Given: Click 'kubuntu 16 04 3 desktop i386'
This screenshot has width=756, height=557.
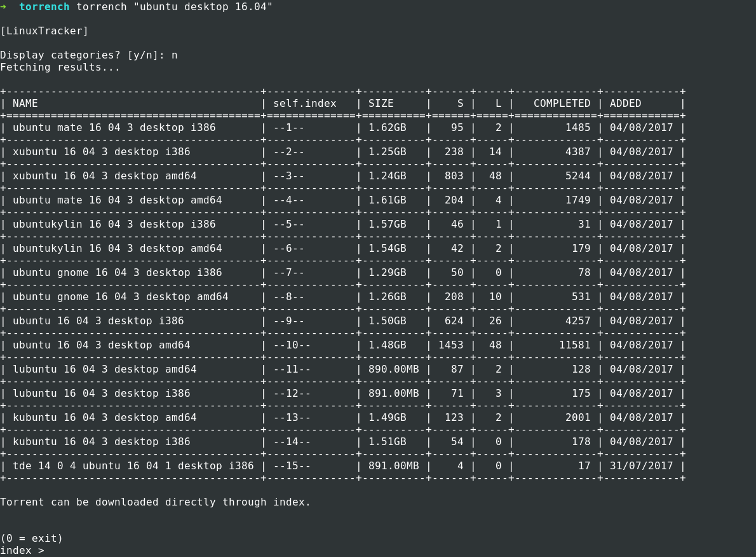Looking at the screenshot, I should (101, 442).
